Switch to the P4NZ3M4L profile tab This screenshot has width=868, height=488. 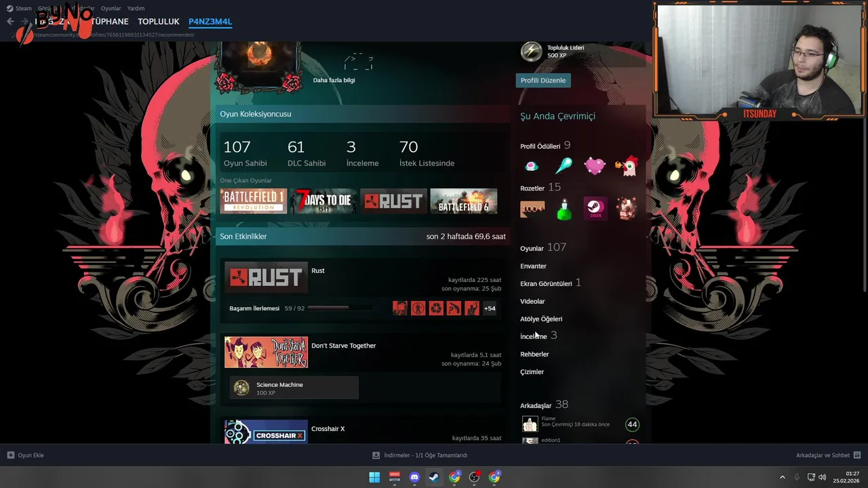pos(210,22)
